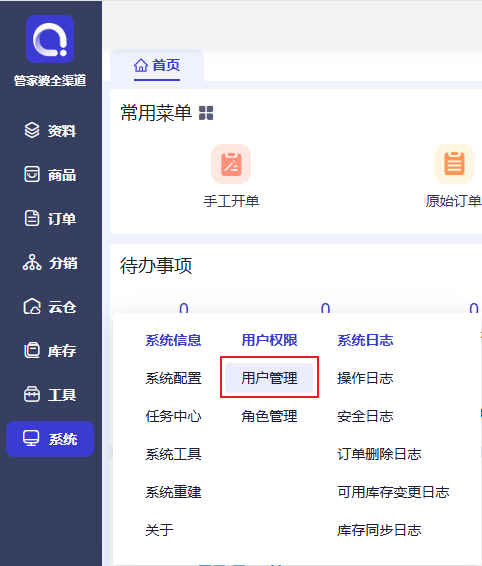Open the 资料 sidebar section

(50, 130)
